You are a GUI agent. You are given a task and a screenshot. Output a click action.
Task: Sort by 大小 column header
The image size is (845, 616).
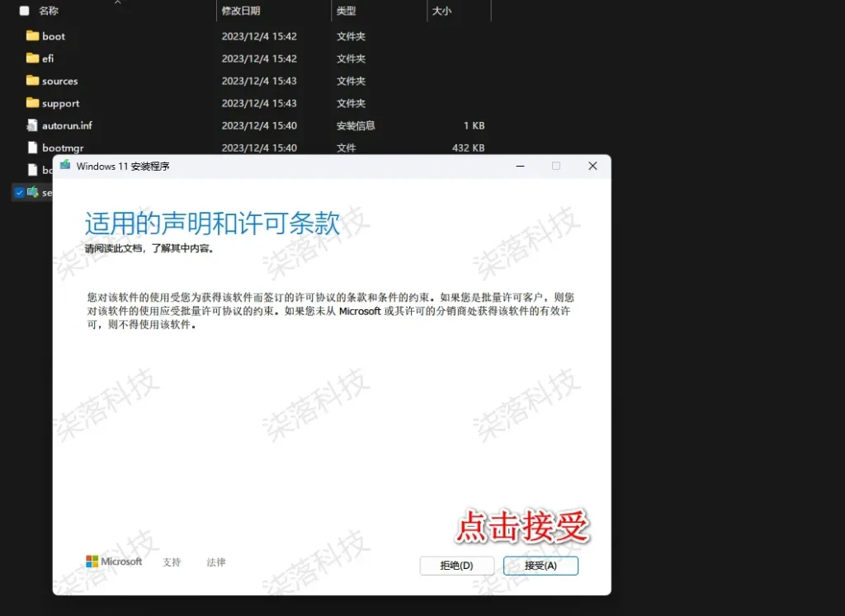441,11
